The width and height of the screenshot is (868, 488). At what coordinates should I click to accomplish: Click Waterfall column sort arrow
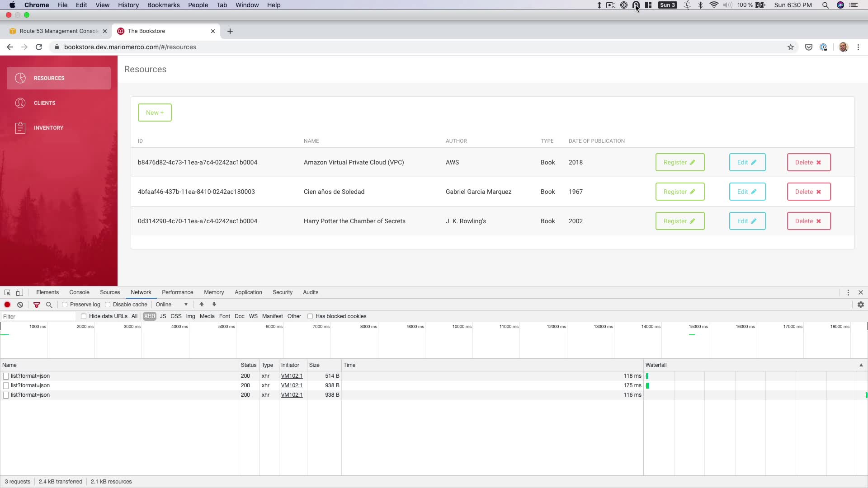(861, 365)
